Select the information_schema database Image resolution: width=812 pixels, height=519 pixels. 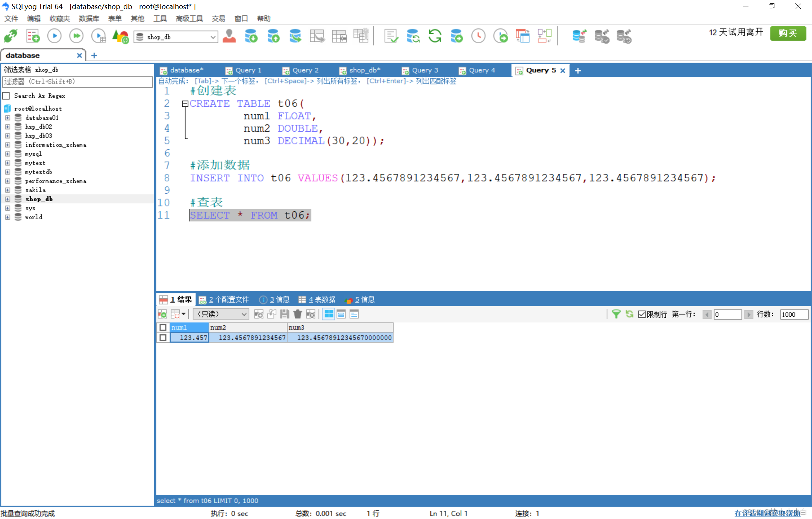[x=56, y=145]
